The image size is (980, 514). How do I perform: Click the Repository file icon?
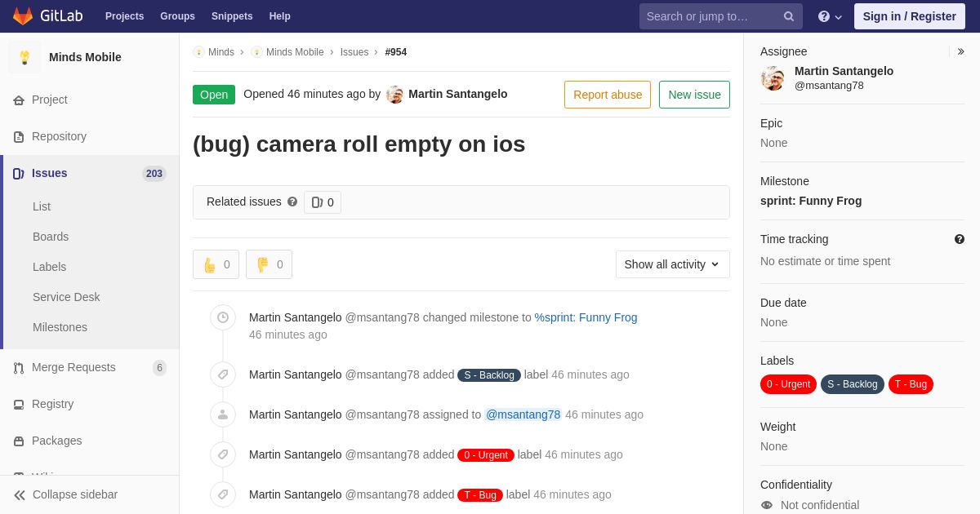tap(19, 137)
